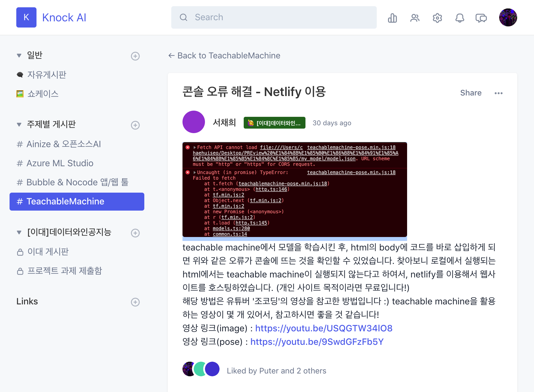The image size is (534, 392).
Task: Open the members people icon
Action: (415, 18)
